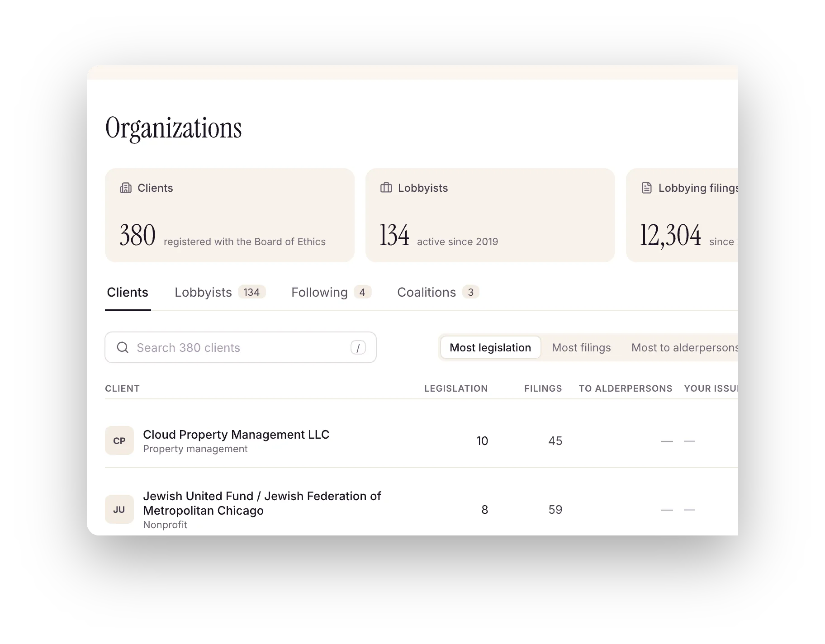Screen dimensions: 825x644
Task: Click the LEGISLATION column header
Action: 456,388
